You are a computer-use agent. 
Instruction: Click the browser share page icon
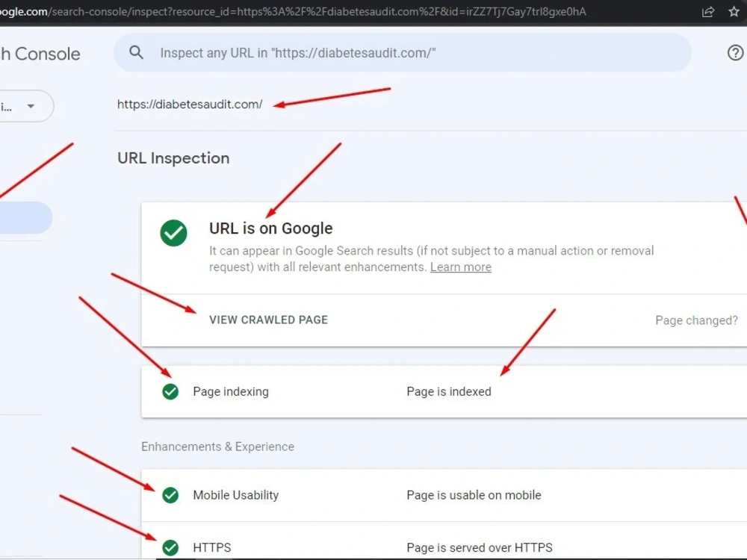[708, 11]
